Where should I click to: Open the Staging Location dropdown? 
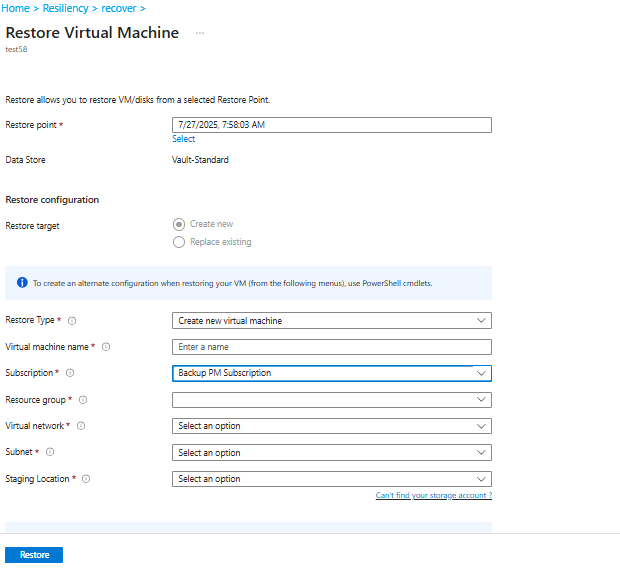coord(332,479)
